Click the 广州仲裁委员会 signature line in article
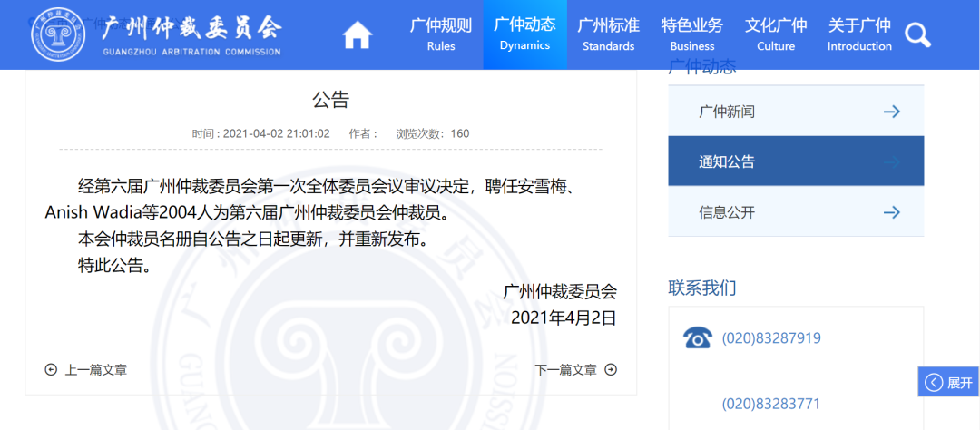Image resolution: width=980 pixels, height=430 pixels. tap(560, 292)
